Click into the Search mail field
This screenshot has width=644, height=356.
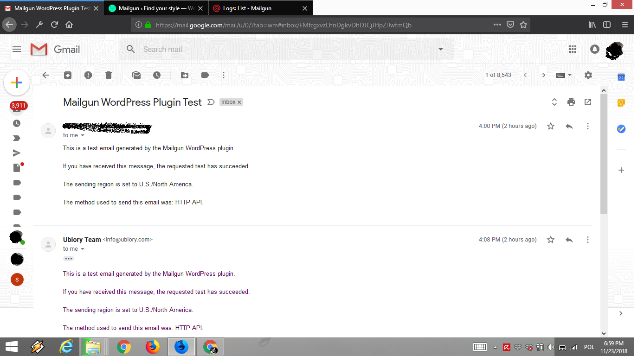288,49
